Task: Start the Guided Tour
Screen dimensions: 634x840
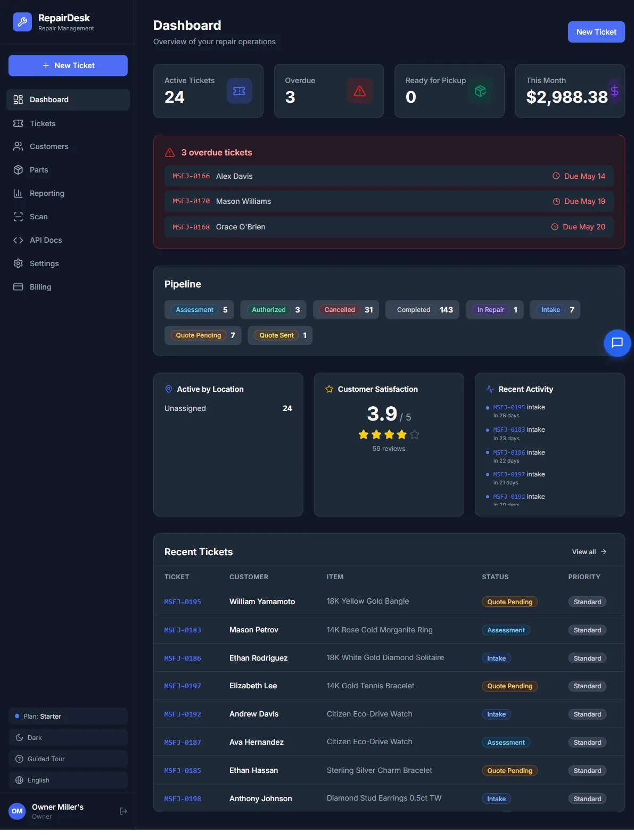Action: coord(68,759)
